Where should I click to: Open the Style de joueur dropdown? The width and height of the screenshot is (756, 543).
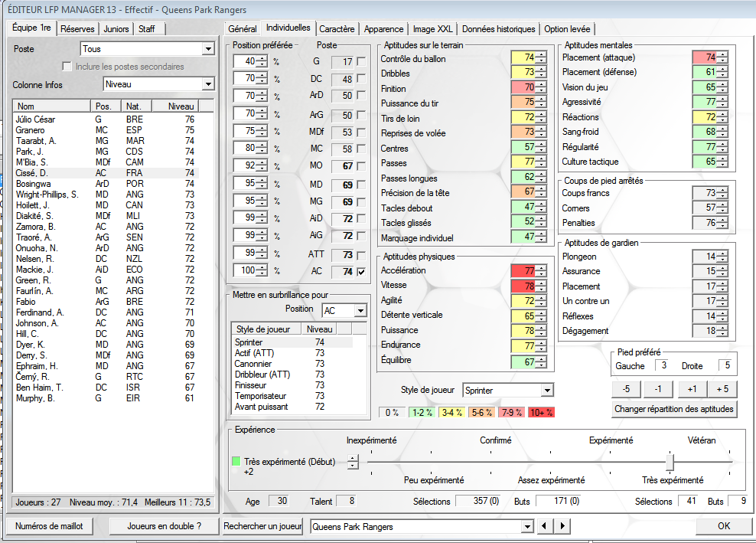[x=547, y=390]
